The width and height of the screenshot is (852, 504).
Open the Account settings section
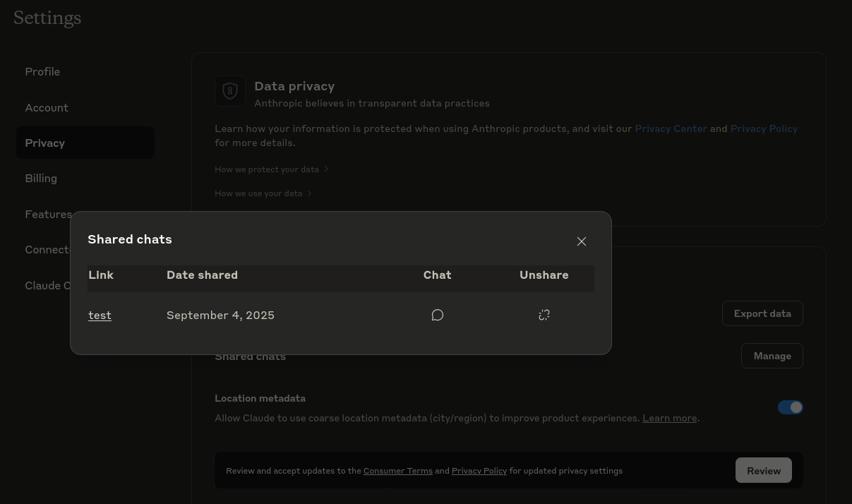pos(47,108)
